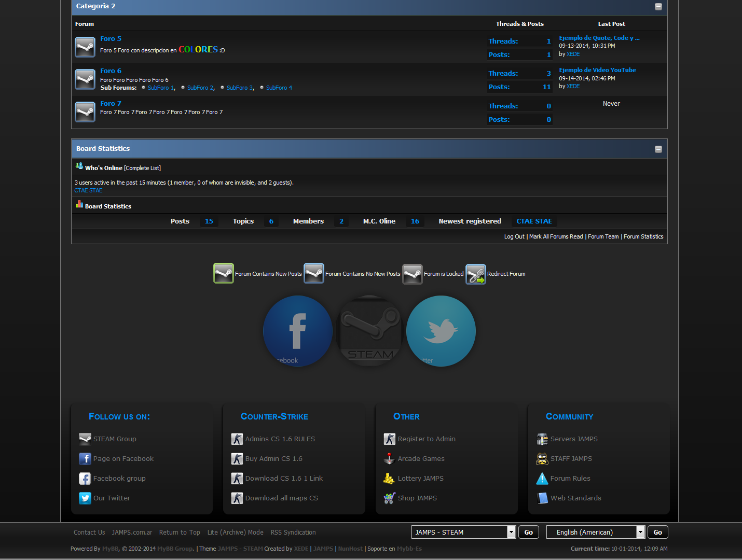
Task: Click the large Twitter bird circle icon
Action: 441,331
